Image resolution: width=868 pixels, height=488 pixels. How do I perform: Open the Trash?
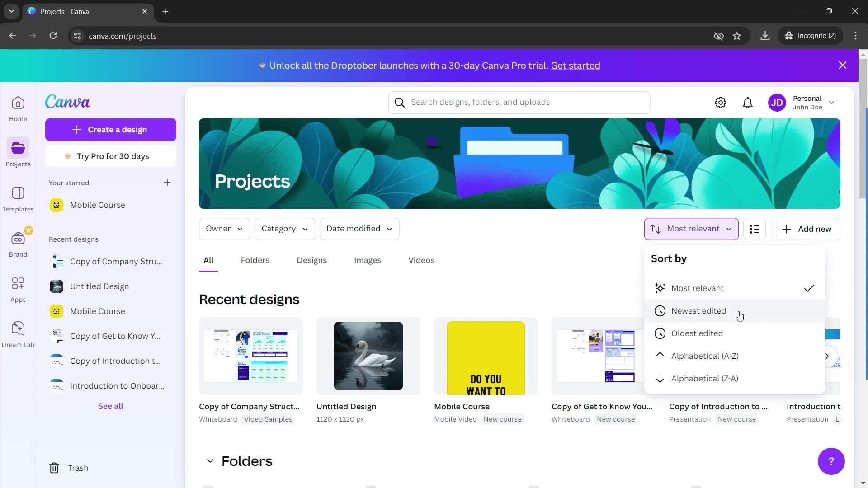[x=69, y=468]
